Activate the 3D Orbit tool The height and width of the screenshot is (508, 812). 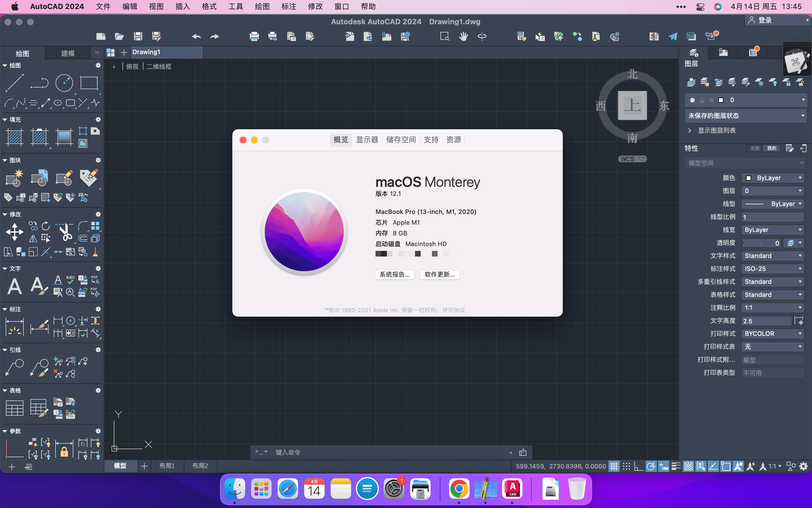482,36
